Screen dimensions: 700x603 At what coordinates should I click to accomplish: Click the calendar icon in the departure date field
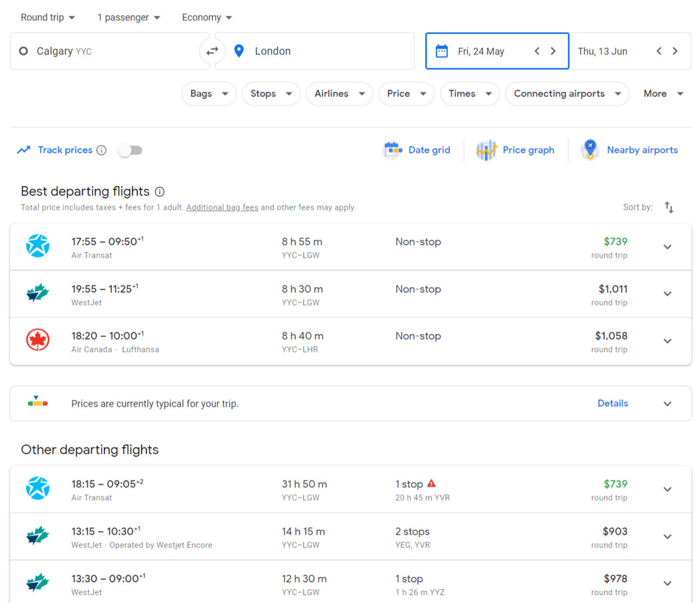point(442,51)
